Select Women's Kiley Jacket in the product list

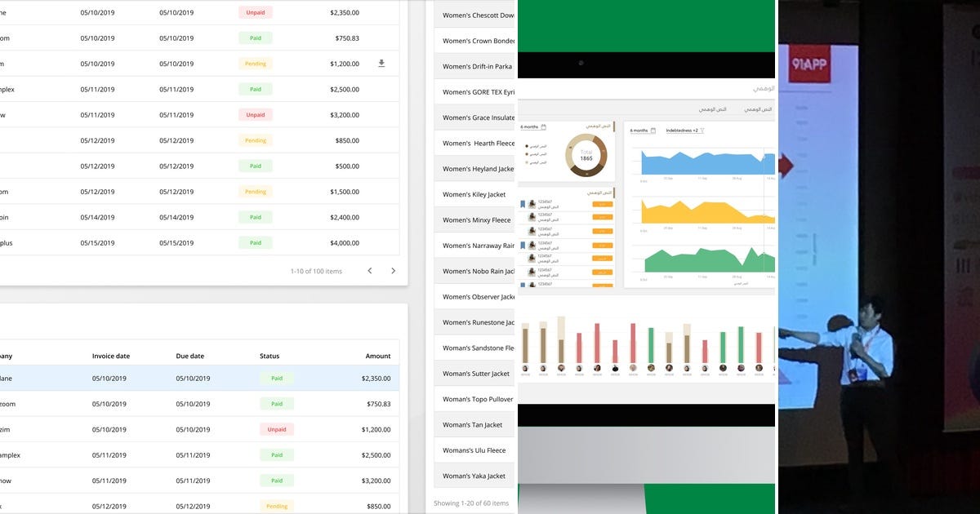click(x=476, y=194)
